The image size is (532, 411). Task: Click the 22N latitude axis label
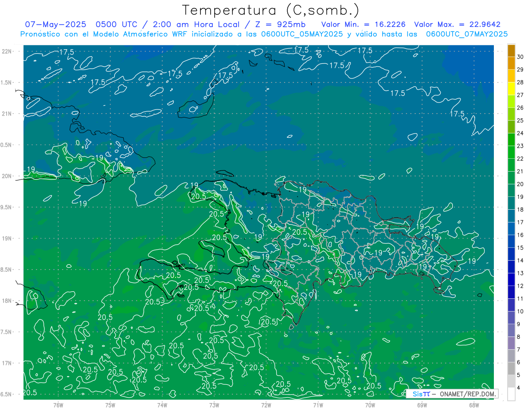7,51
